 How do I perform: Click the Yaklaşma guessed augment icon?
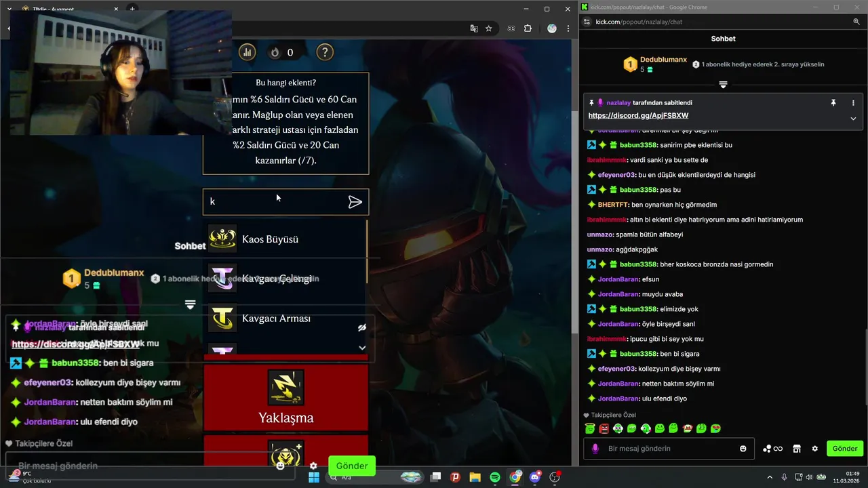(285, 388)
